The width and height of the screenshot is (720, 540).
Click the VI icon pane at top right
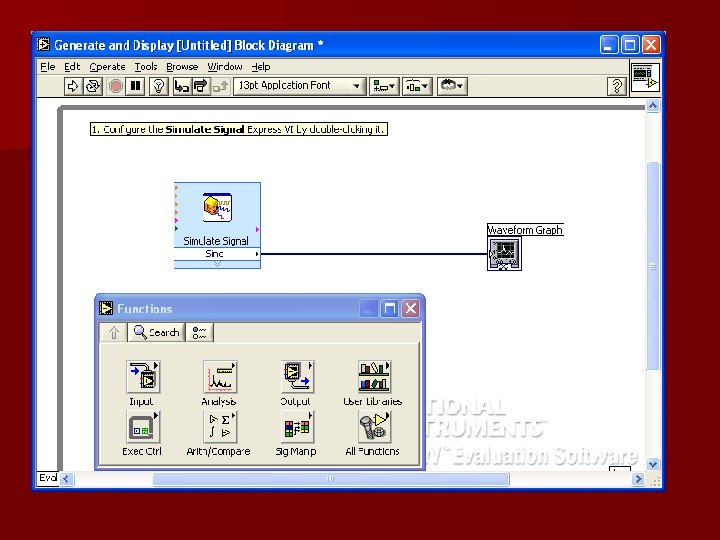pyautogui.click(x=645, y=77)
